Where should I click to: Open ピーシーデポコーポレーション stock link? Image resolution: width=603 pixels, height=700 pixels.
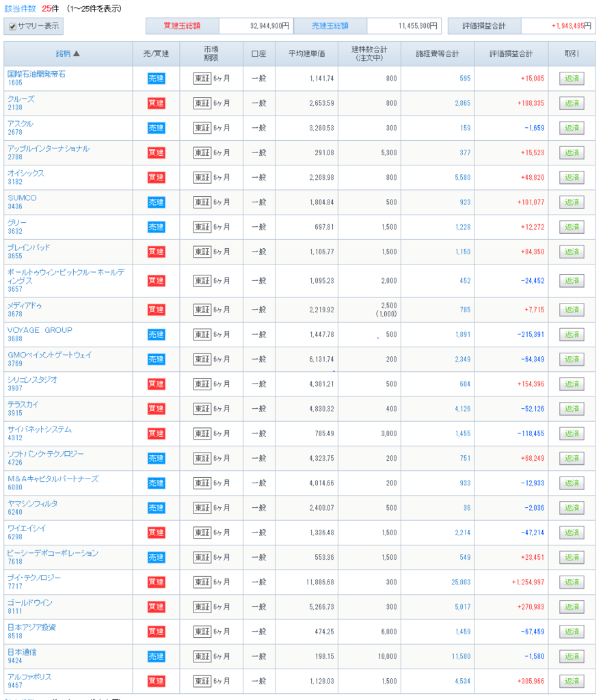click(53, 553)
